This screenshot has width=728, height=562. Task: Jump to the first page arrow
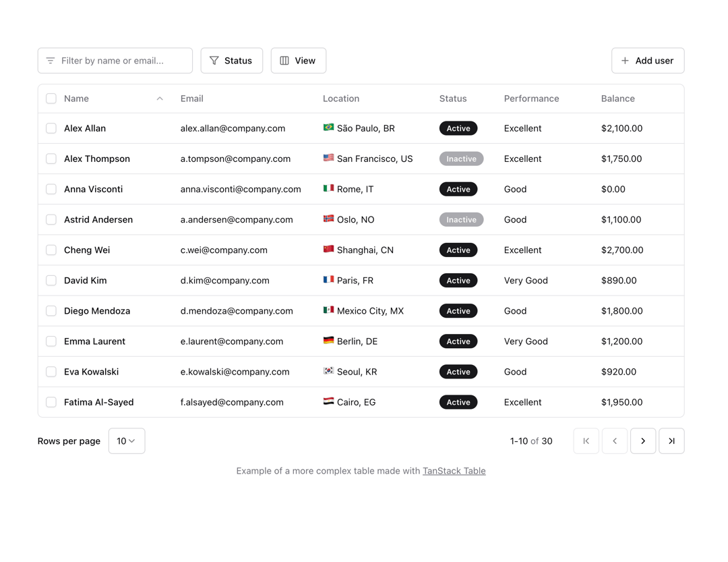586,441
